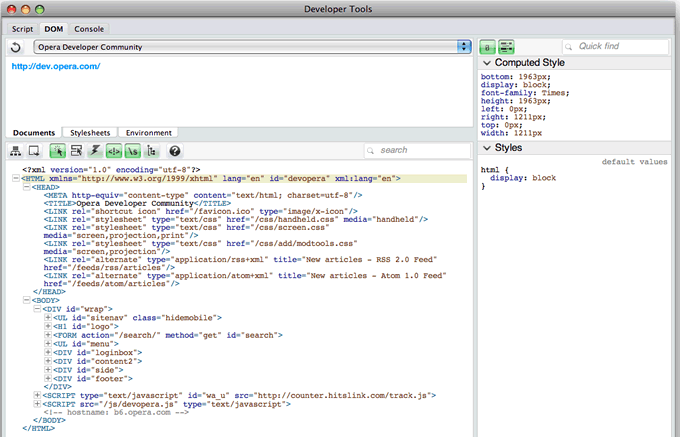Open the http://dev.opera.com/ link

click(x=56, y=66)
